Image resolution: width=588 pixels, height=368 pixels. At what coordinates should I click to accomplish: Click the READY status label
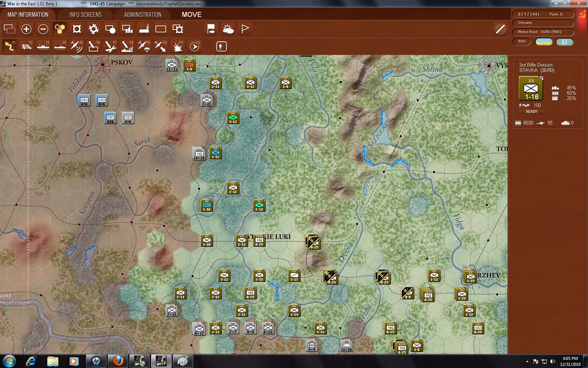531,111
